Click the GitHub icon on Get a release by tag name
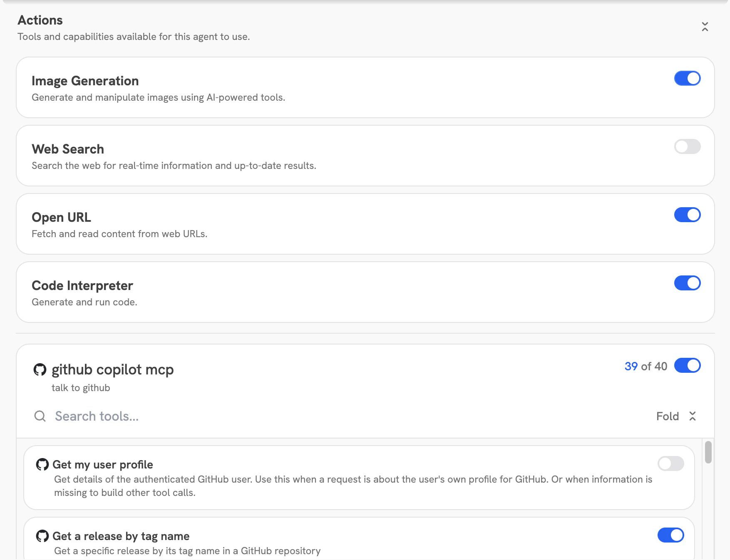730x560 pixels. (x=42, y=536)
